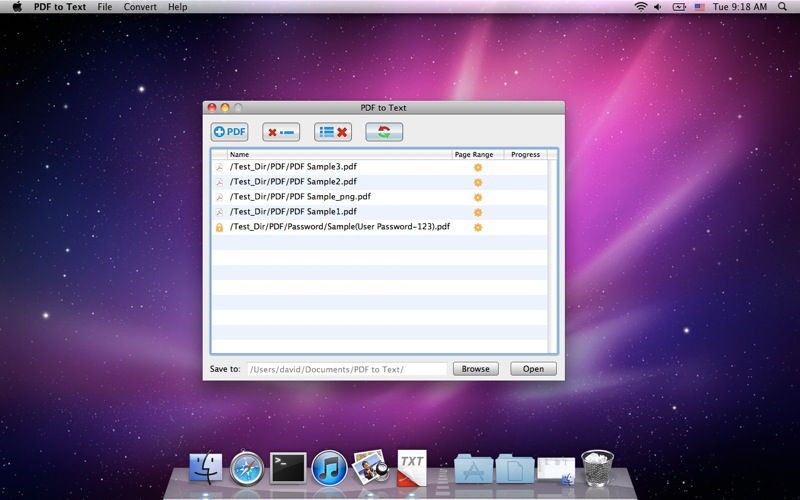Open iTunes from the Dock
Image resolution: width=800 pixels, height=500 pixels.
pyautogui.click(x=329, y=468)
